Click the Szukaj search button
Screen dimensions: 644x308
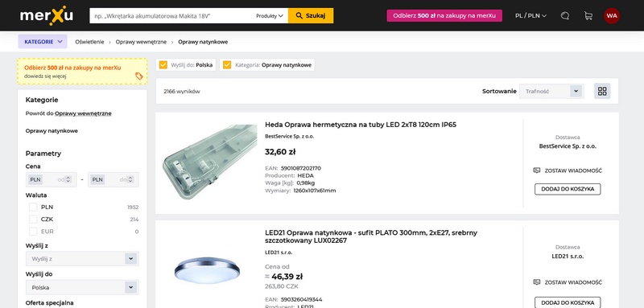311,15
